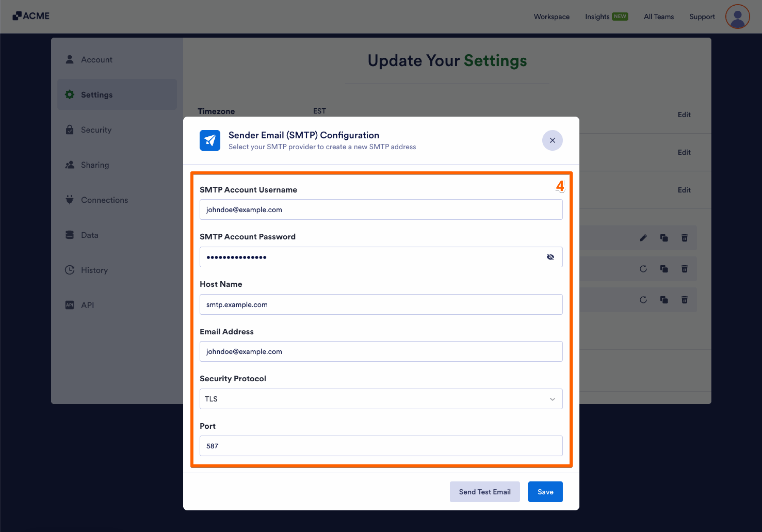Click inside the Port input field
The width and height of the screenshot is (762, 532).
click(x=381, y=446)
